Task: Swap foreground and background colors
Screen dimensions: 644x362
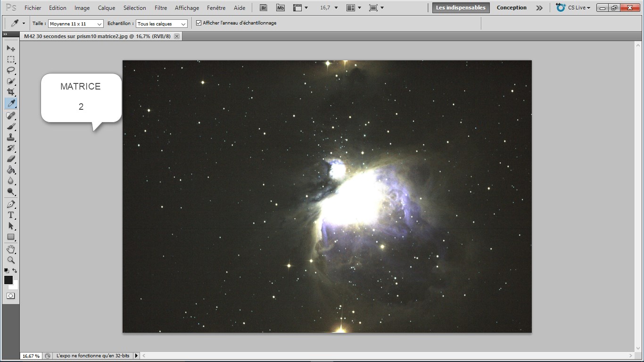Action: (15, 271)
